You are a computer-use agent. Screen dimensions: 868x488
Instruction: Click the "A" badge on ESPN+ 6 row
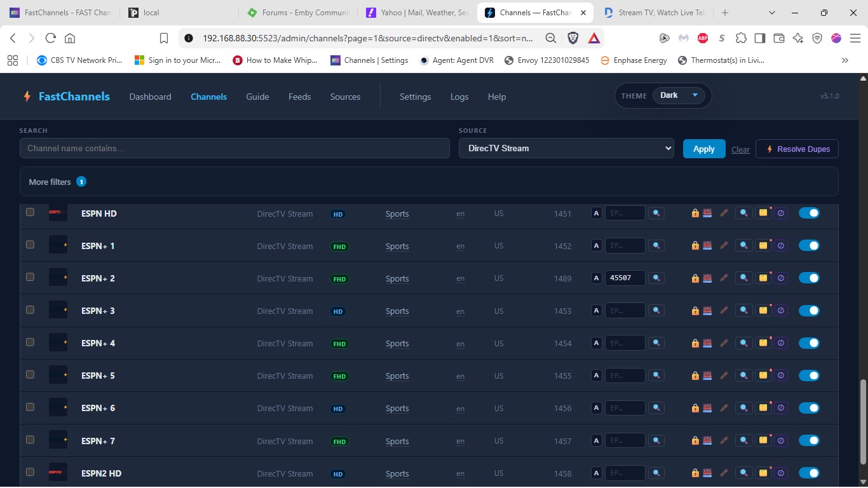point(596,408)
